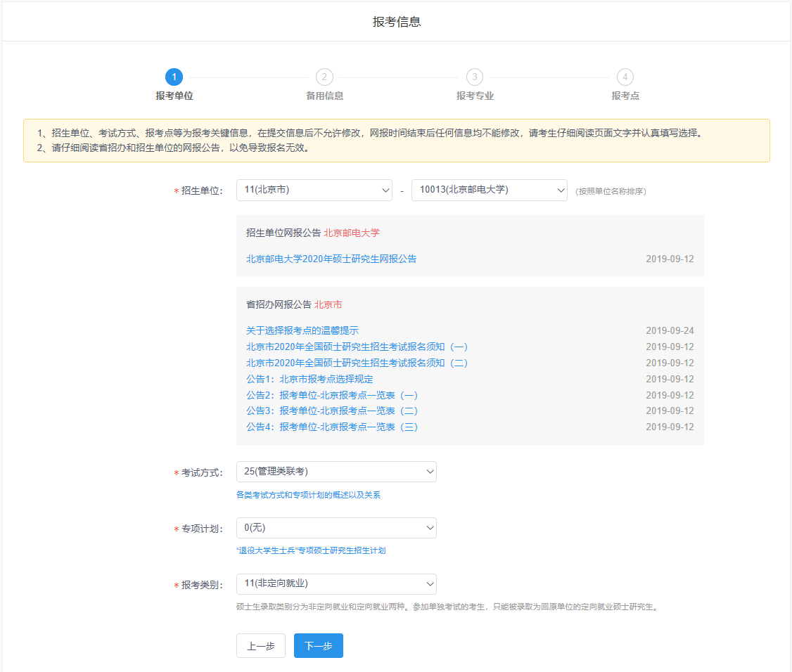The width and height of the screenshot is (792, 672).
Task: Click step 3 circle 报考专业
Action: 475,77
